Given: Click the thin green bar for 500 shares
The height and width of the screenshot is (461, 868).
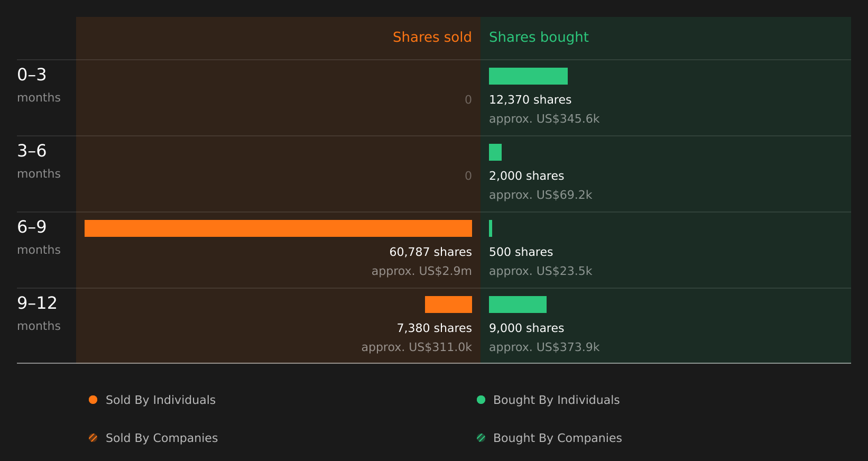Looking at the screenshot, I should click(491, 228).
